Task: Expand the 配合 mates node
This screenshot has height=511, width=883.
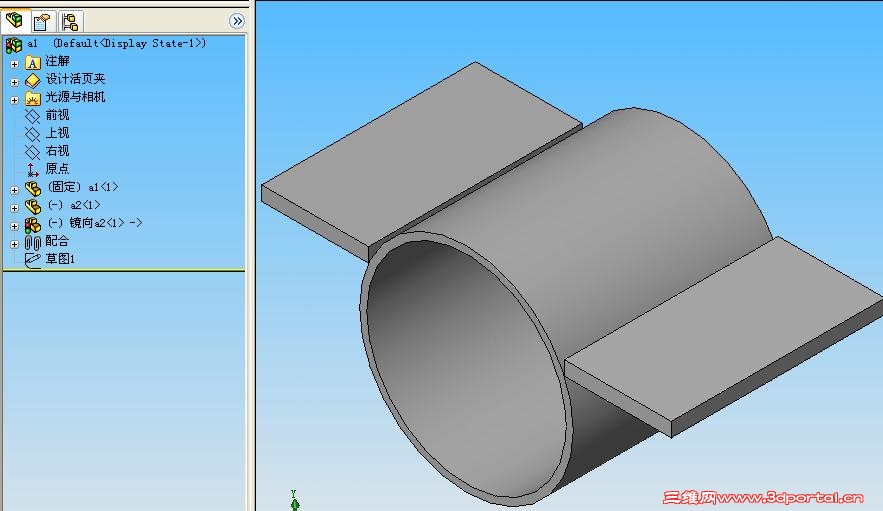Action: pyautogui.click(x=15, y=245)
